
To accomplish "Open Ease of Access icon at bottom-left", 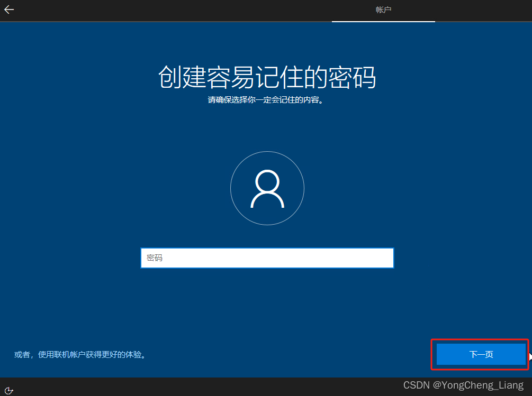I will [9, 390].
